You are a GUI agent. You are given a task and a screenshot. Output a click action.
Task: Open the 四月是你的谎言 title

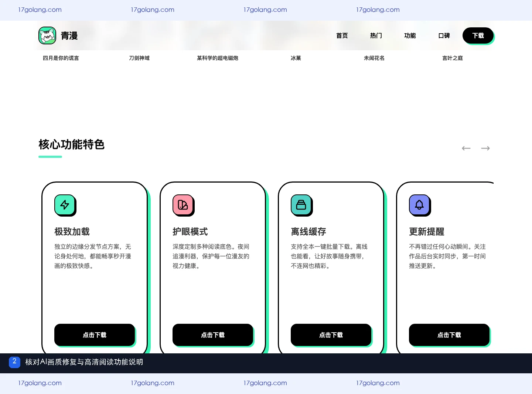tap(61, 58)
